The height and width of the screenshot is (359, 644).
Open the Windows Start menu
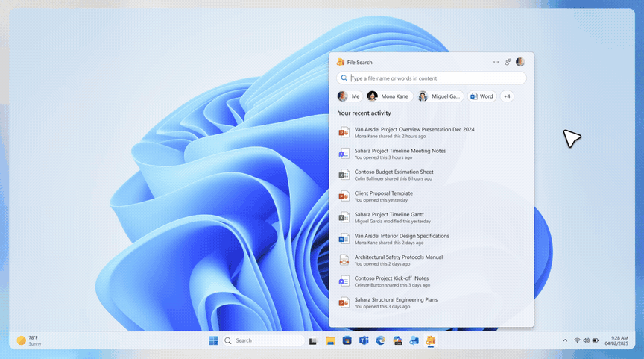coord(213,340)
